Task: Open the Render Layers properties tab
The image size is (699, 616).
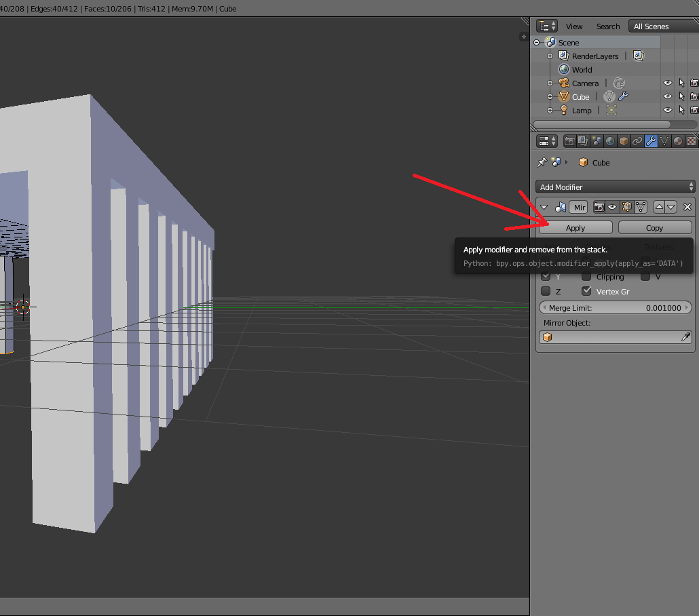Action: 583,141
